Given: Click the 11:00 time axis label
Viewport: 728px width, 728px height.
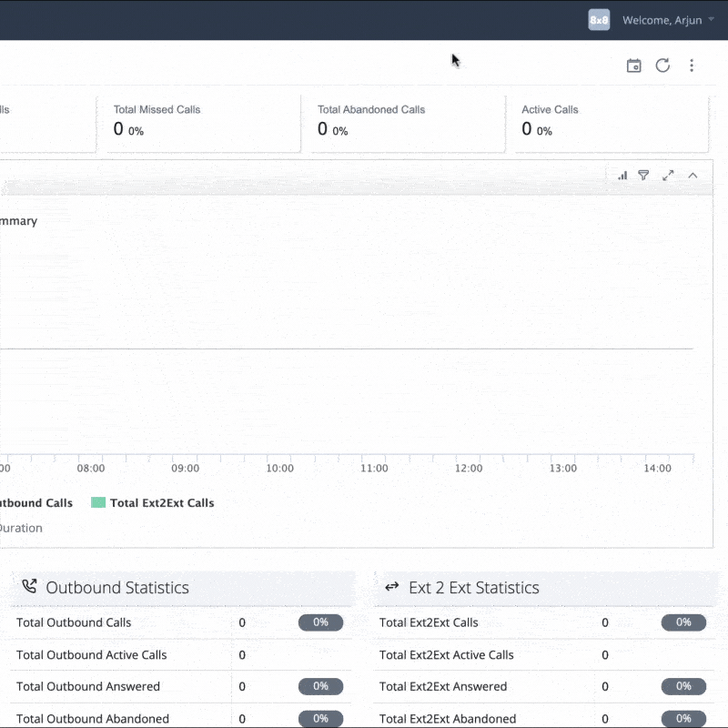Looking at the screenshot, I should [374, 468].
